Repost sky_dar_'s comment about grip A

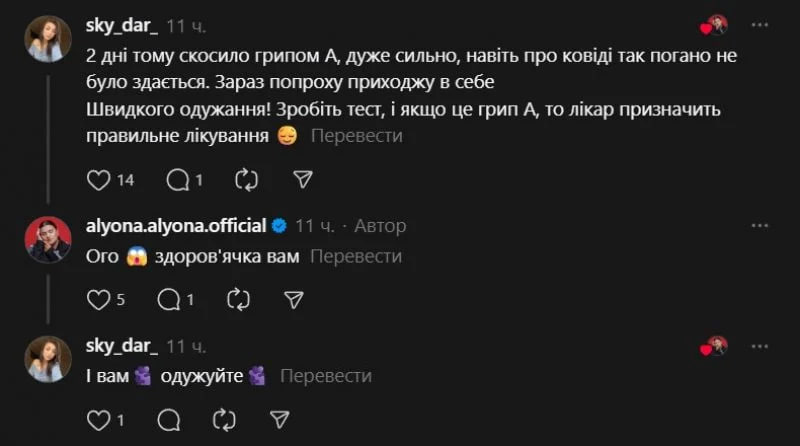tap(246, 180)
